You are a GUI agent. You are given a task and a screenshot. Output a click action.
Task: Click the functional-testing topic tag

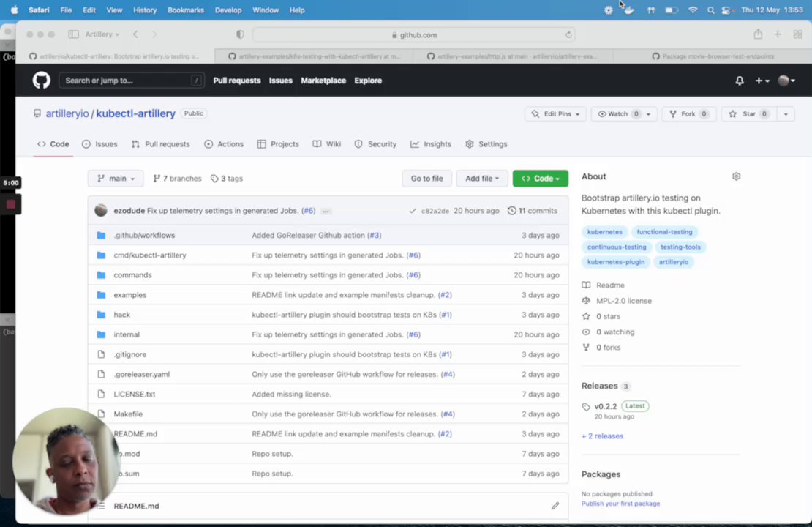tap(664, 232)
